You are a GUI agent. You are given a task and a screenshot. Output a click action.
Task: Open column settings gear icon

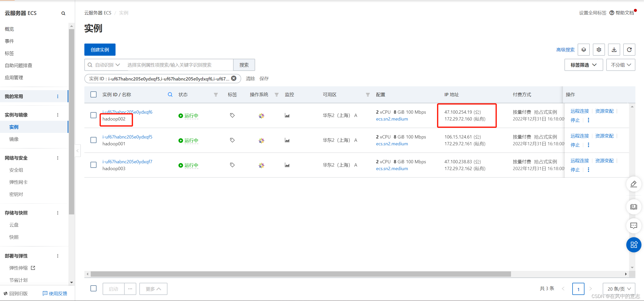tap(599, 50)
